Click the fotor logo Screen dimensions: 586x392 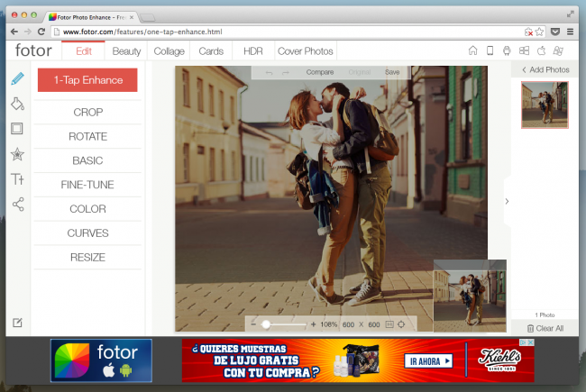[x=33, y=50]
